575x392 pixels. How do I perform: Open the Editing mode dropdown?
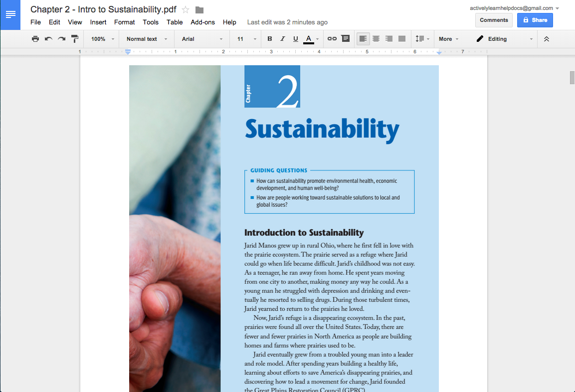click(x=504, y=39)
